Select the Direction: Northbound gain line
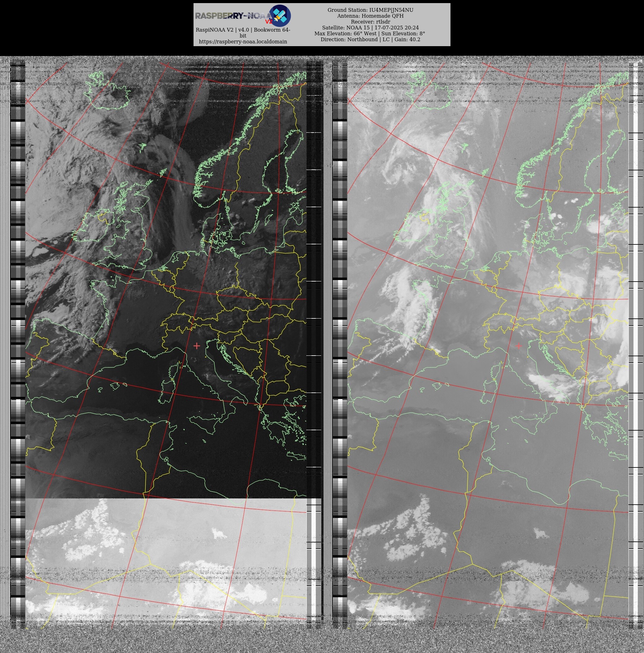This screenshot has height=653, width=644. pos(370,40)
